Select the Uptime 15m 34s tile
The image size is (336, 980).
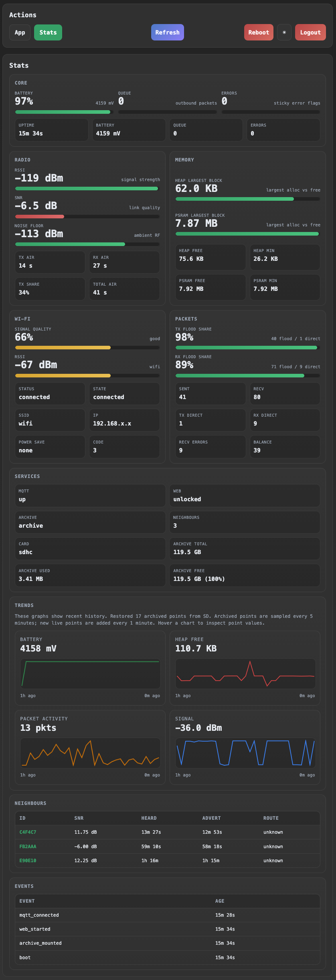51,129
